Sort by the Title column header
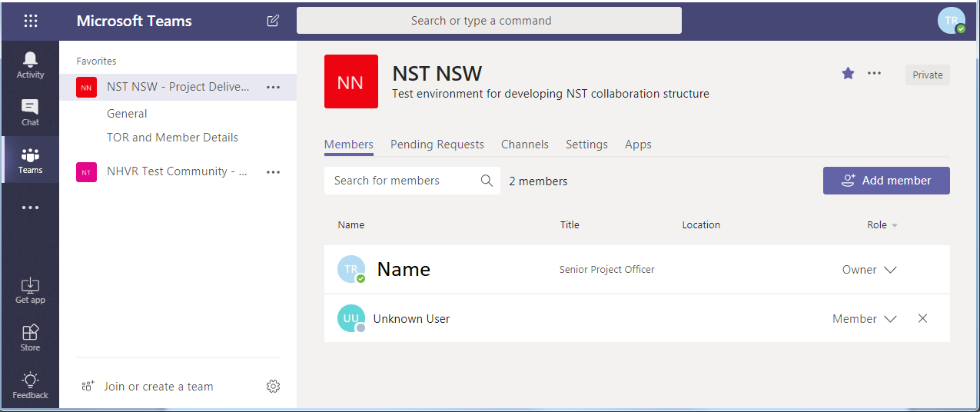This screenshot has height=412, width=980. coord(570,225)
